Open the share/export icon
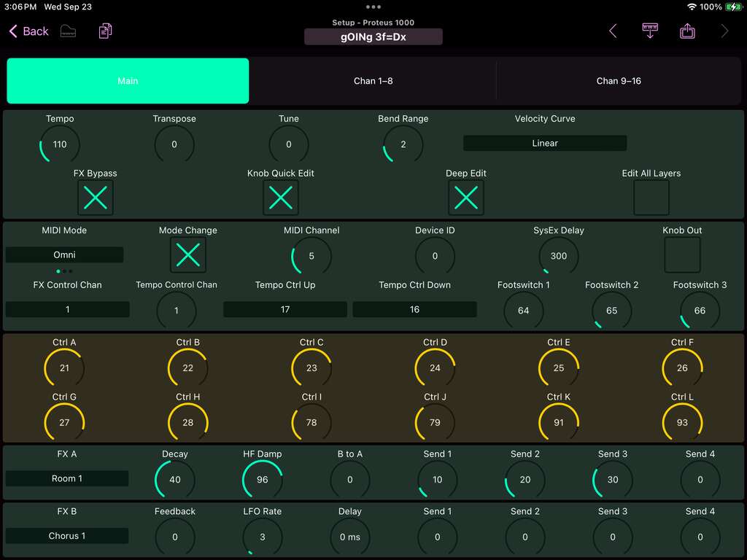This screenshot has width=747, height=560. coord(687,31)
